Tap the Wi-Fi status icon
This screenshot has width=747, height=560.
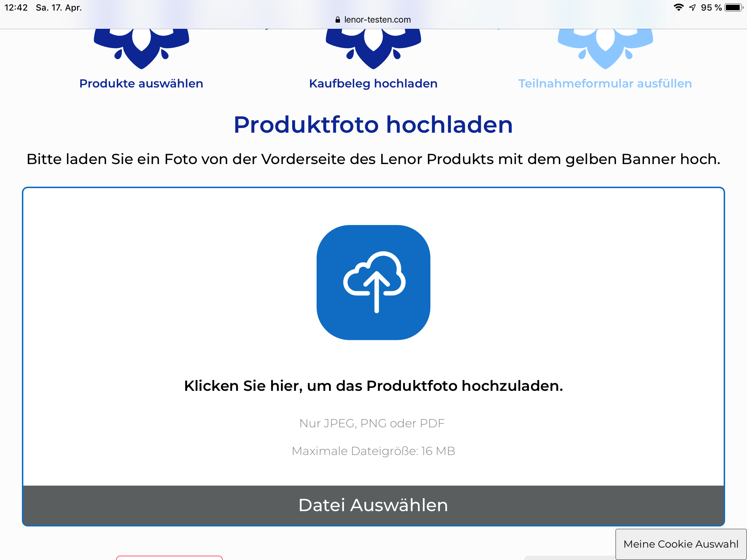coord(678,8)
